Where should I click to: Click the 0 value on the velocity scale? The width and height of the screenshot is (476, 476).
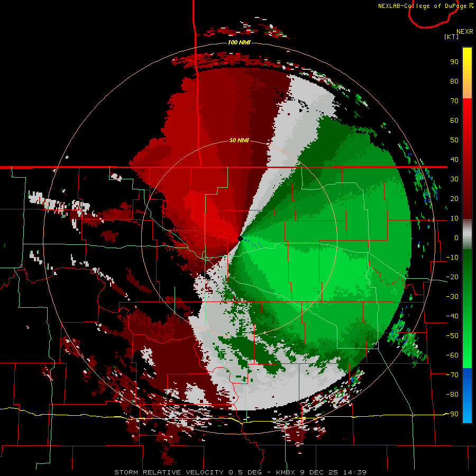point(456,238)
